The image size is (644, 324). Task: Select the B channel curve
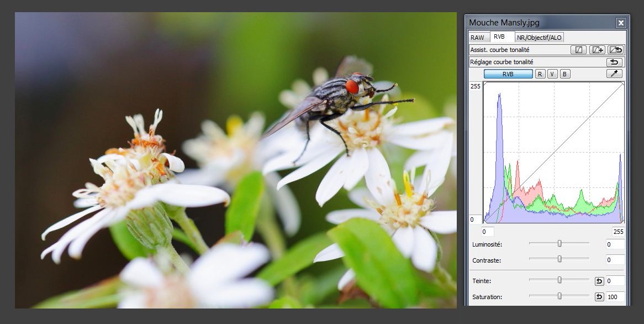tap(564, 74)
